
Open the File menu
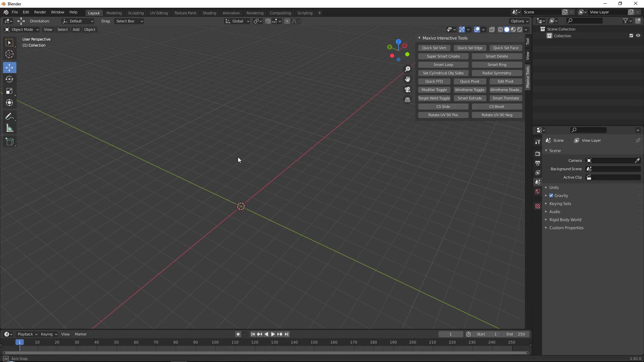click(x=15, y=12)
